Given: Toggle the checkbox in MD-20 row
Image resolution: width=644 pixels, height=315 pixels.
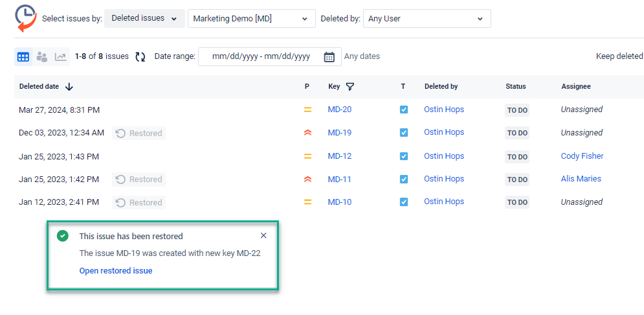Looking at the screenshot, I should click(x=404, y=110).
